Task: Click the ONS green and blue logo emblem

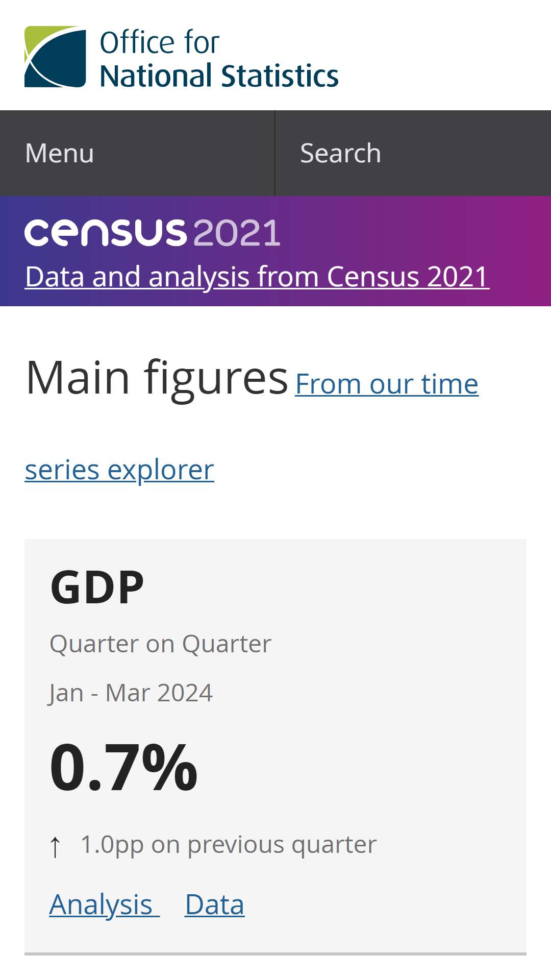Action: pyautogui.click(x=55, y=57)
